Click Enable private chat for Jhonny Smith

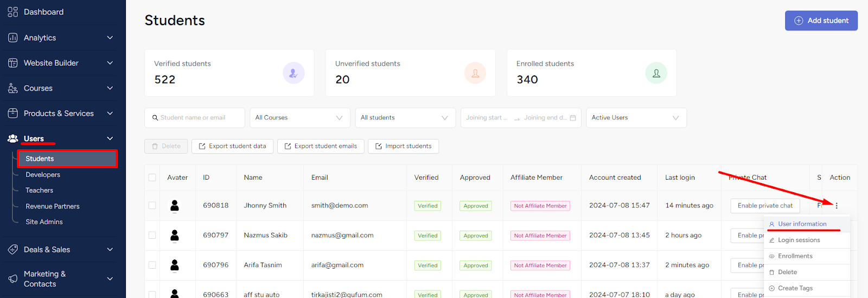765,206
